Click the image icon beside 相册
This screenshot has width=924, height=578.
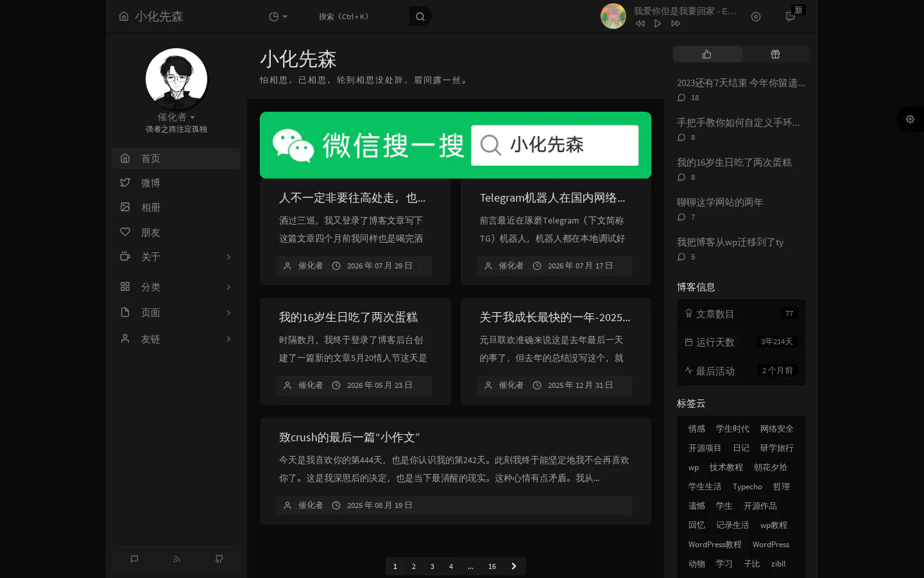tap(125, 207)
